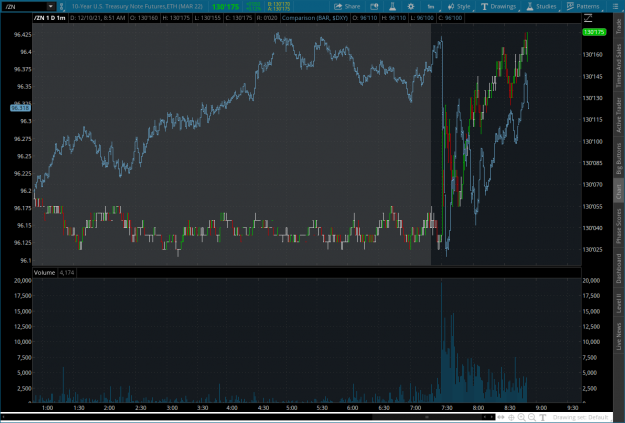
Task: Open the flask Edit Studies icon
Action: click(x=392, y=6)
